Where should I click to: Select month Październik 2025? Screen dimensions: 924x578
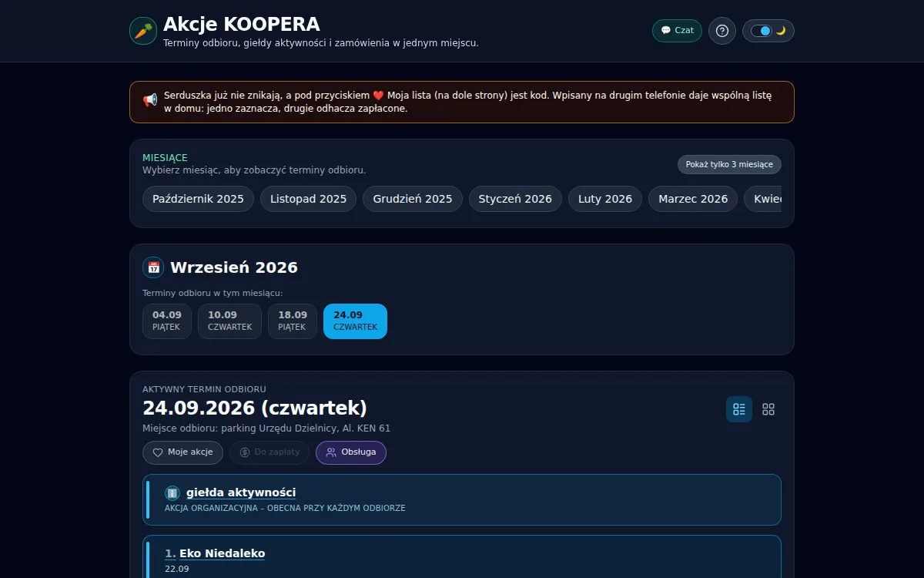point(198,199)
